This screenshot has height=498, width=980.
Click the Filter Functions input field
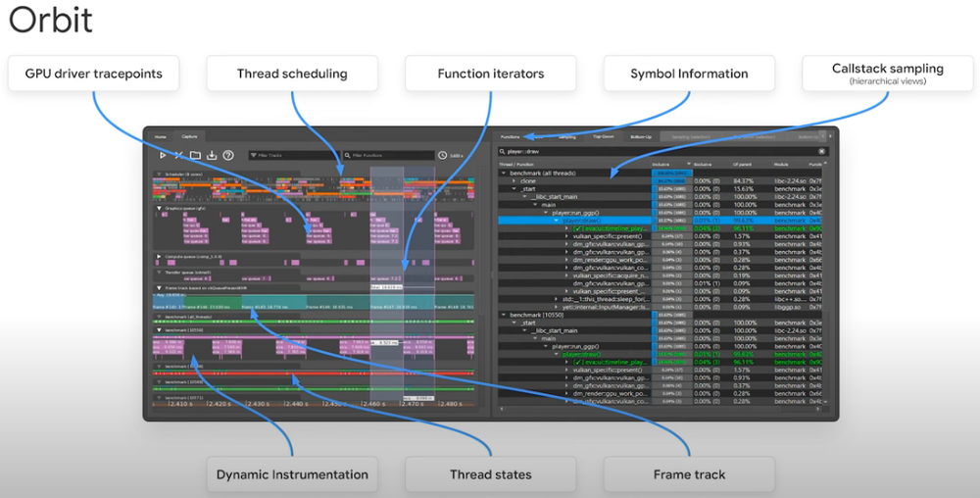388,155
